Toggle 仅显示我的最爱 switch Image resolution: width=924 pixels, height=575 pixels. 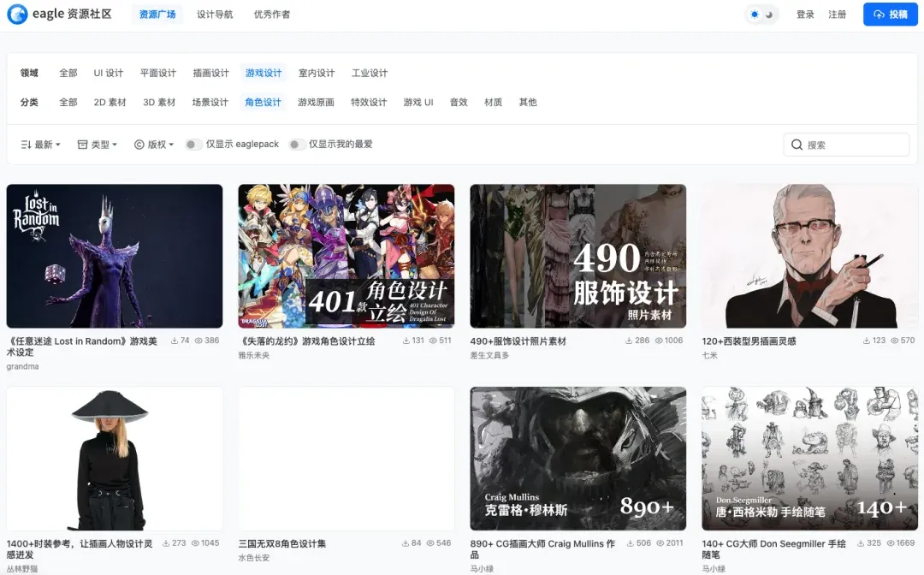click(x=297, y=145)
